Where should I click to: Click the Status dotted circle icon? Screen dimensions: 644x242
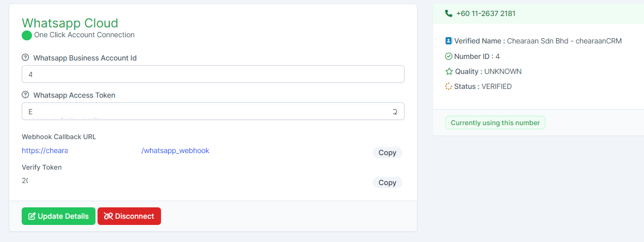[x=448, y=86]
